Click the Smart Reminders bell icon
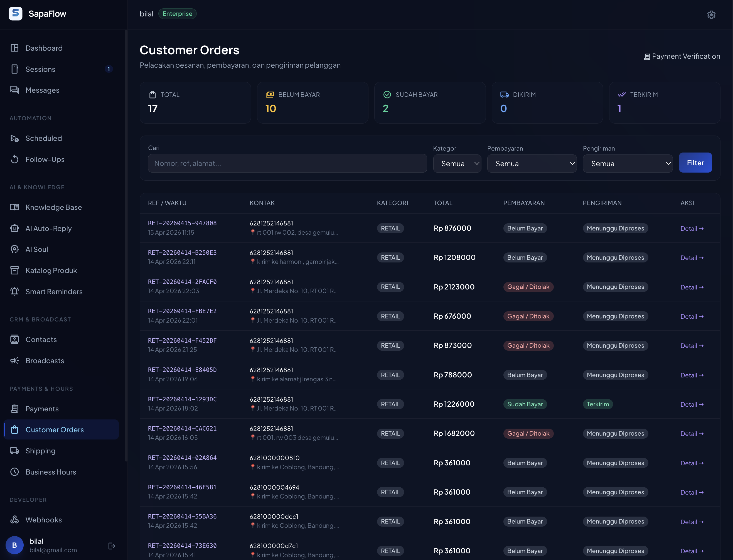Image resolution: width=733 pixels, height=560 pixels. tap(15, 291)
